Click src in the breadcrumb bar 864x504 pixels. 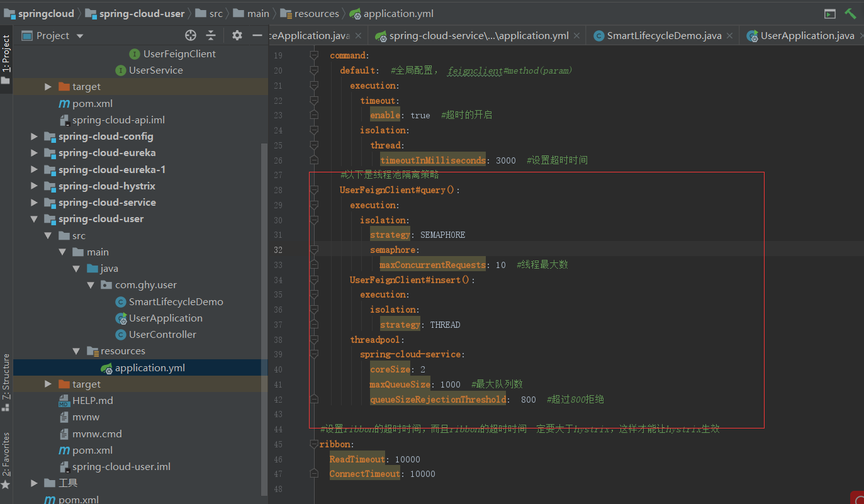tap(210, 13)
